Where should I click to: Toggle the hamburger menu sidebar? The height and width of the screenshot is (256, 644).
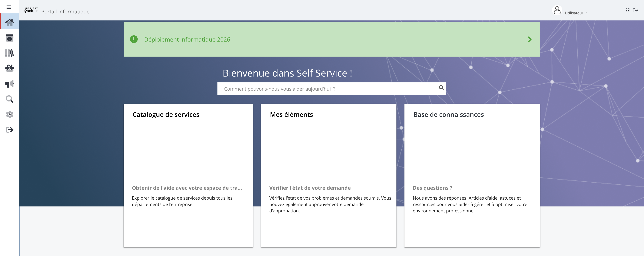pyautogui.click(x=9, y=7)
